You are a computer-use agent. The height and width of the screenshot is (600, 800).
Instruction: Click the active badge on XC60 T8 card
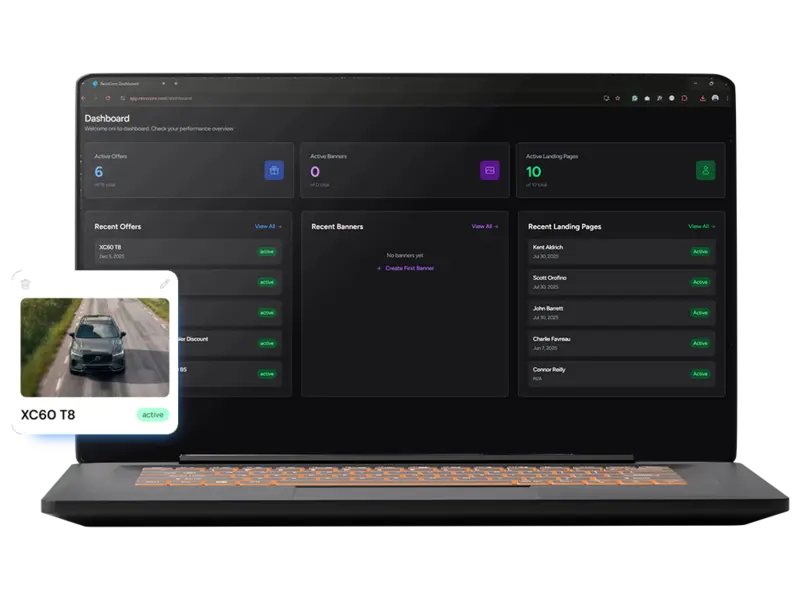153,414
